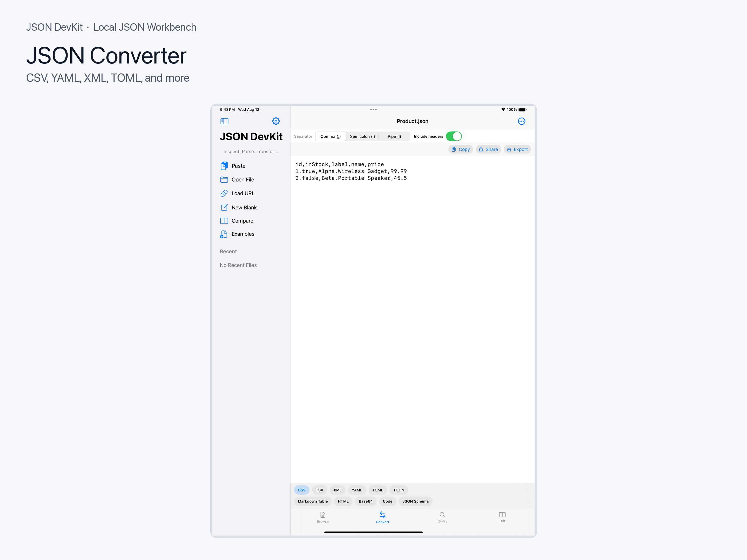Choose HTML output format
747x560 pixels.
pyautogui.click(x=343, y=501)
